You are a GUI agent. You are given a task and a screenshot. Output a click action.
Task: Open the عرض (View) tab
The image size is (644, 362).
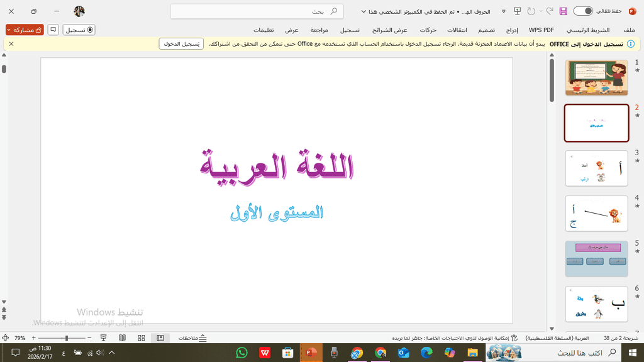[292, 30]
